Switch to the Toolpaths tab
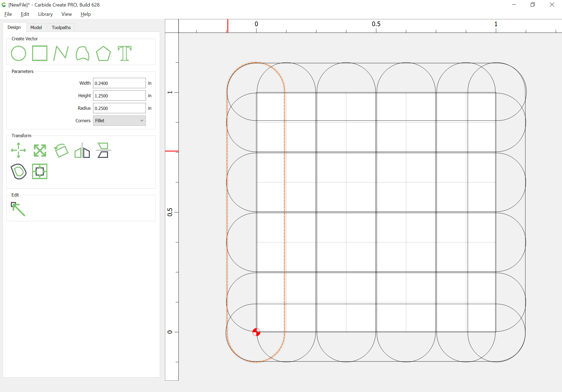The image size is (562, 392). tap(61, 27)
